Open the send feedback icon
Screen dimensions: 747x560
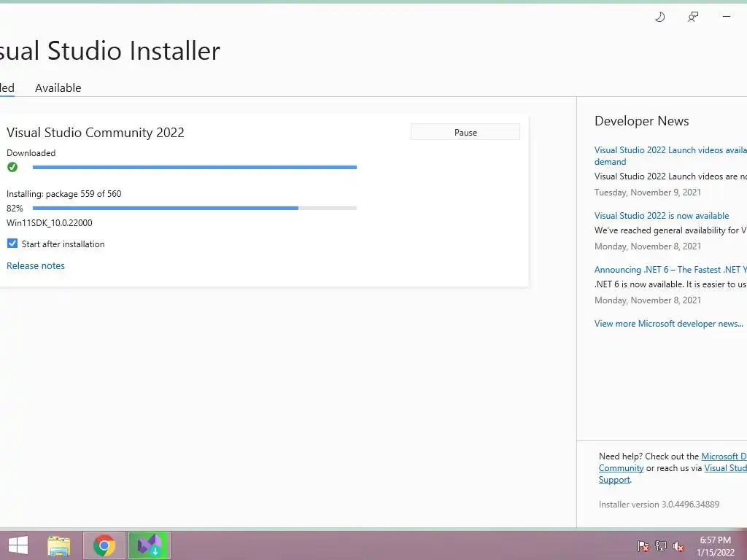(693, 17)
